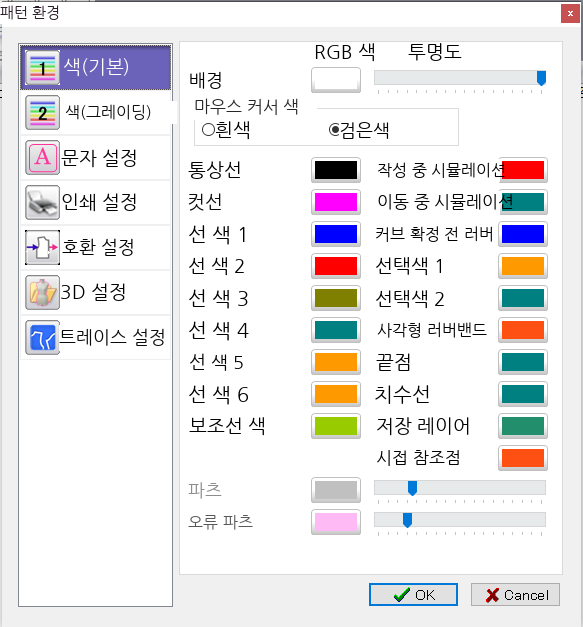Change the 선 색 6 orange swatch

pyautogui.click(x=336, y=394)
